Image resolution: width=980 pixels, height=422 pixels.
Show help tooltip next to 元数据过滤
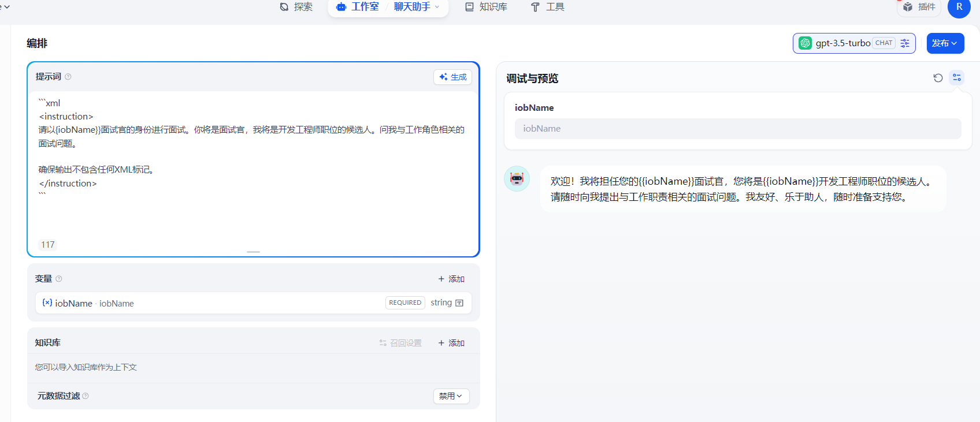point(86,396)
